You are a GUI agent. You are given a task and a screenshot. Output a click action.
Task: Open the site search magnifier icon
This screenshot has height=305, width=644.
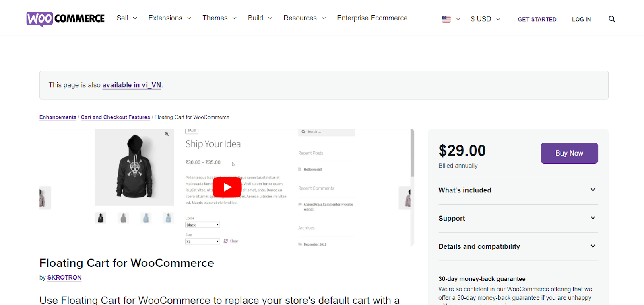pos(612,19)
